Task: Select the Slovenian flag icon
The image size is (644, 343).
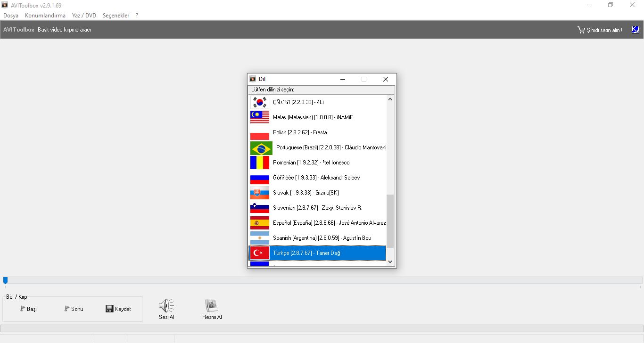Action: (x=260, y=208)
